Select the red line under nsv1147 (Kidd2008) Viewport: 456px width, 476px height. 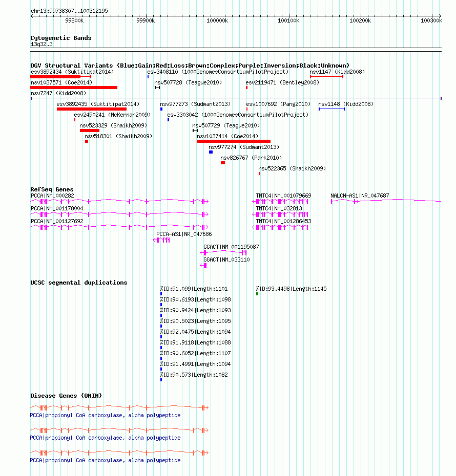(326, 77)
